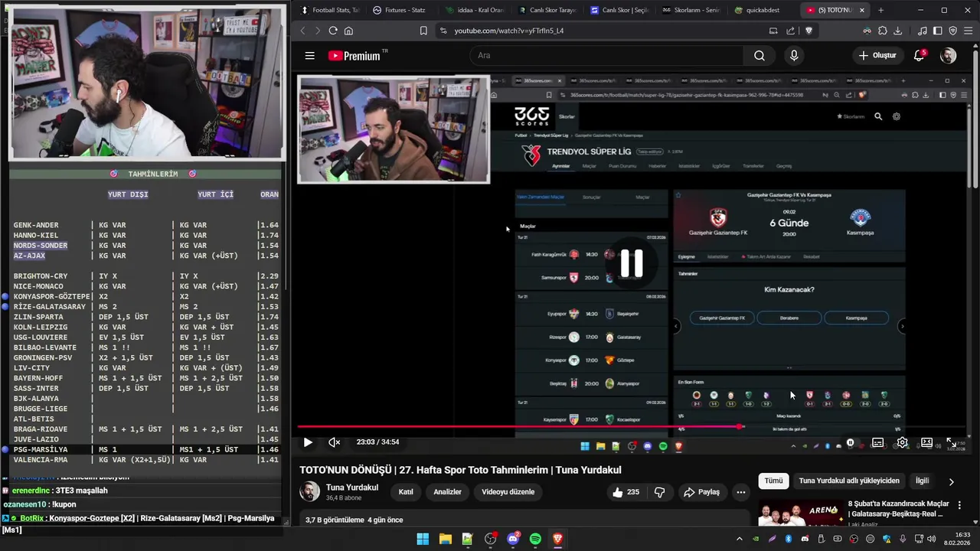Switch player to theater mode

tap(926, 442)
